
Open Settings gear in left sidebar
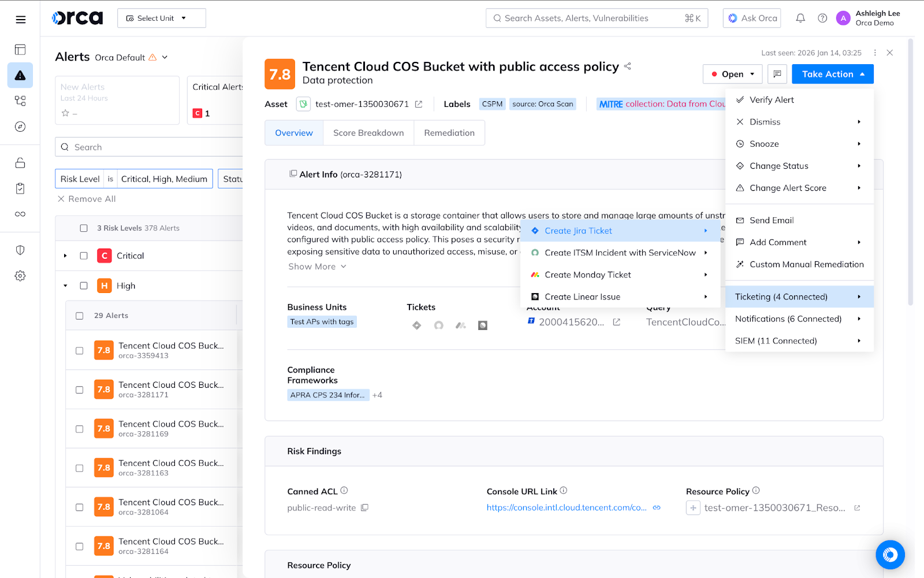(20, 276)
